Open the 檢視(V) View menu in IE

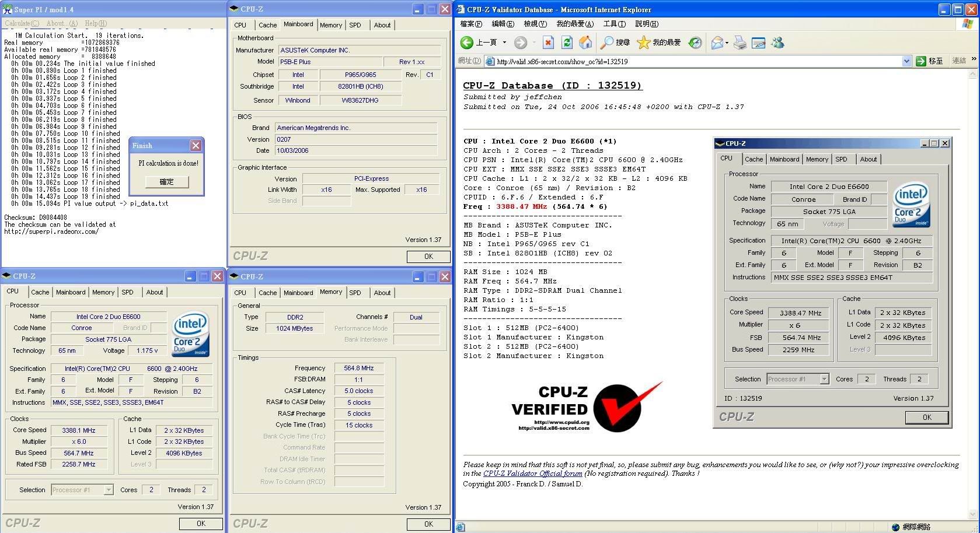[x=535, y=24]
